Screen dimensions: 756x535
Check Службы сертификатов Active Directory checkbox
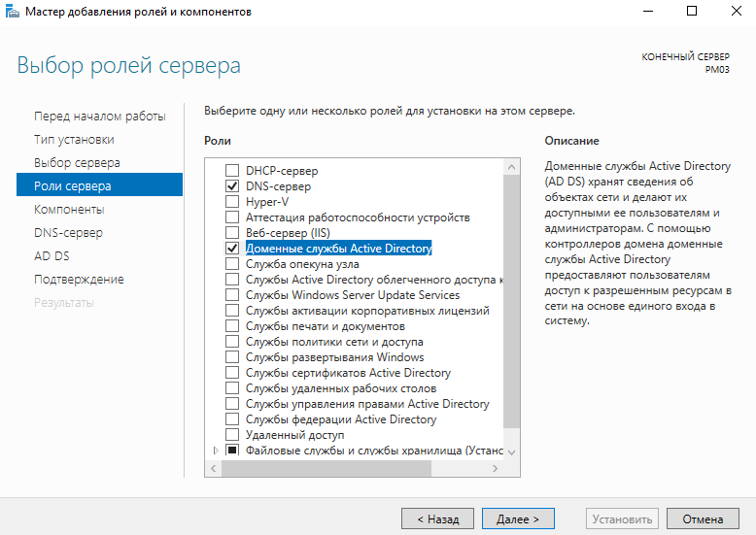pyautogui.click(x=232, y=373)
